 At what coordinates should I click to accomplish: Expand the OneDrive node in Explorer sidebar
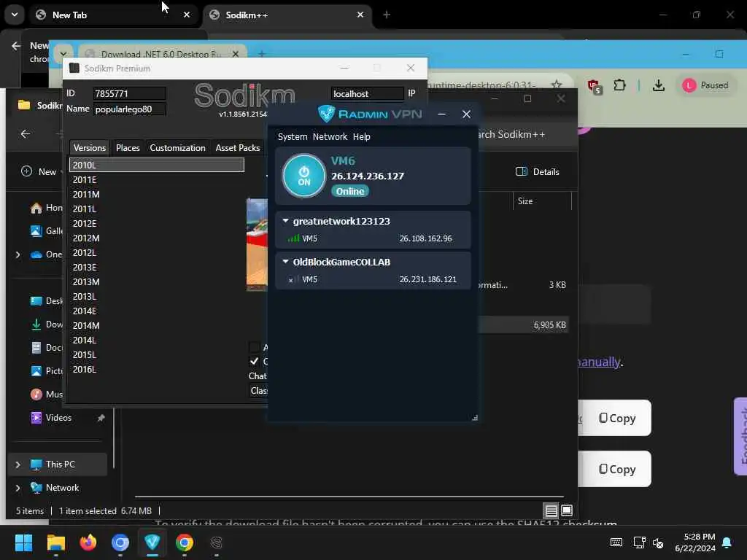point(18,254)
